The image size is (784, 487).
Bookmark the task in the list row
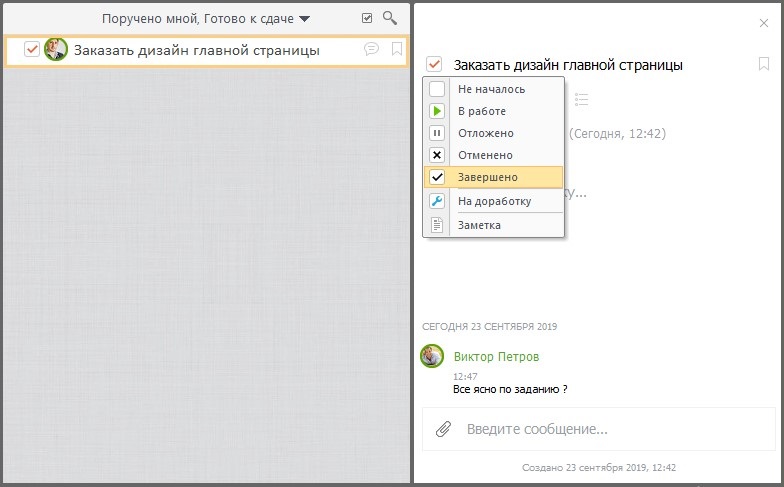point(397,48)
